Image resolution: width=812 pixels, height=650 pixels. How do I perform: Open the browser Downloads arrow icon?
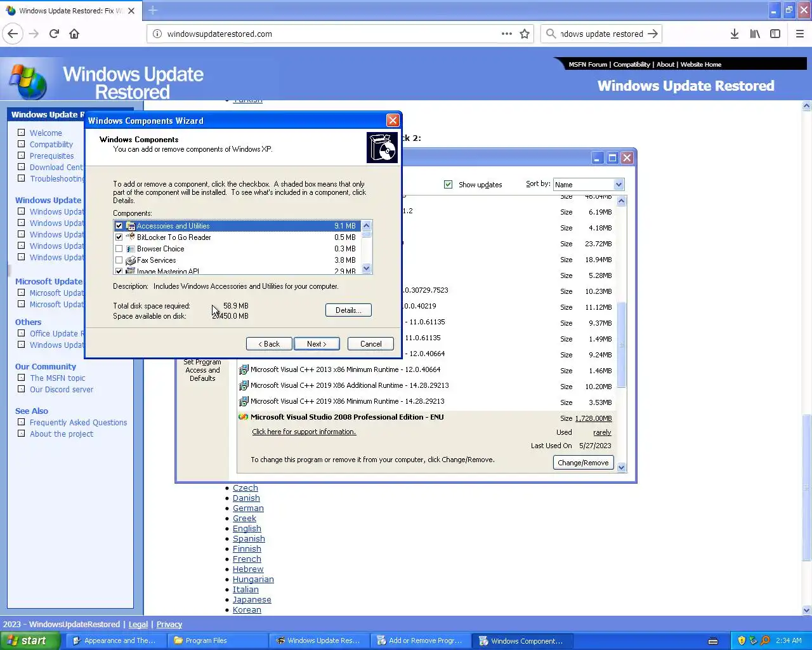(x=735, y=34)
